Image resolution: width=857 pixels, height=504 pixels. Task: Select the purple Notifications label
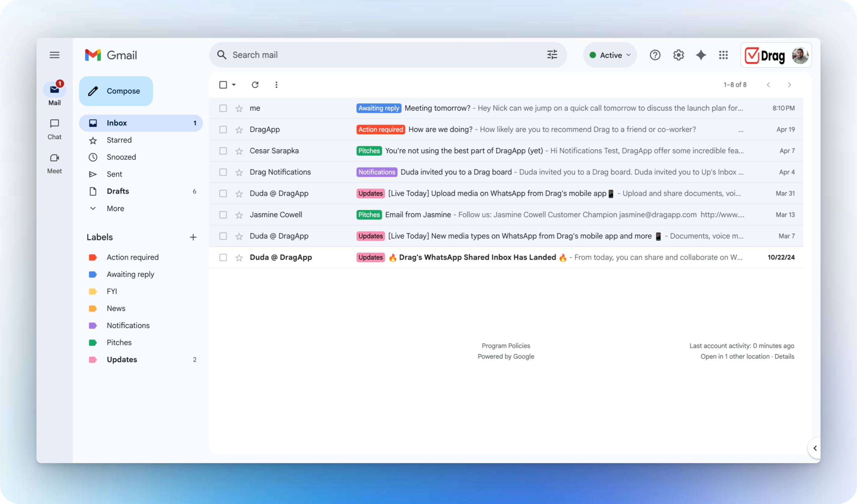click(128, 326)
